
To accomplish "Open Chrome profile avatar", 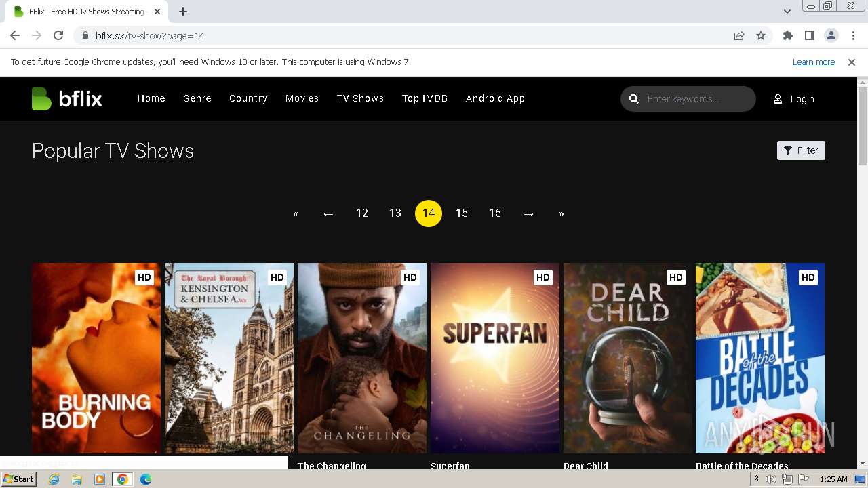I will [x=831, y=35].
